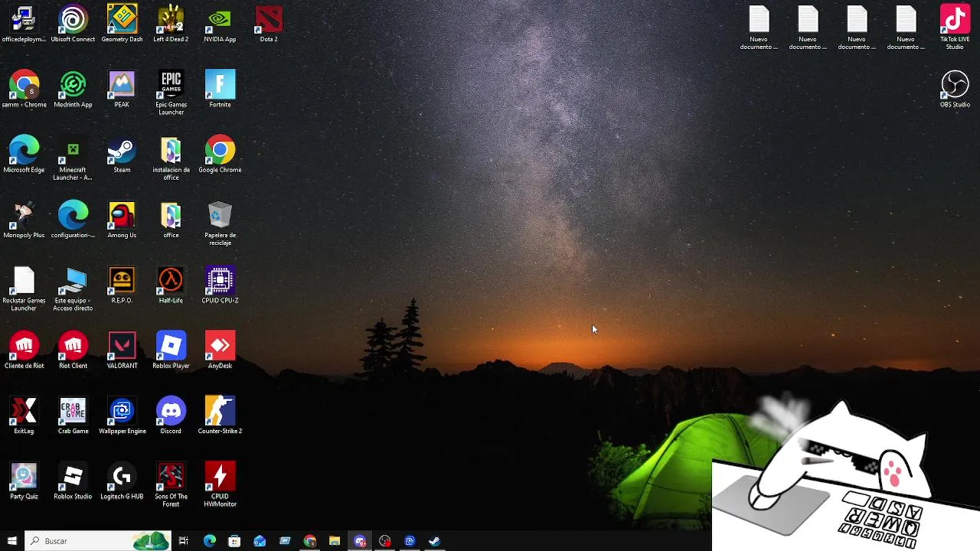Select the Left 4 Dead 2 icon
980x551 pixels.
click(171, 24)
